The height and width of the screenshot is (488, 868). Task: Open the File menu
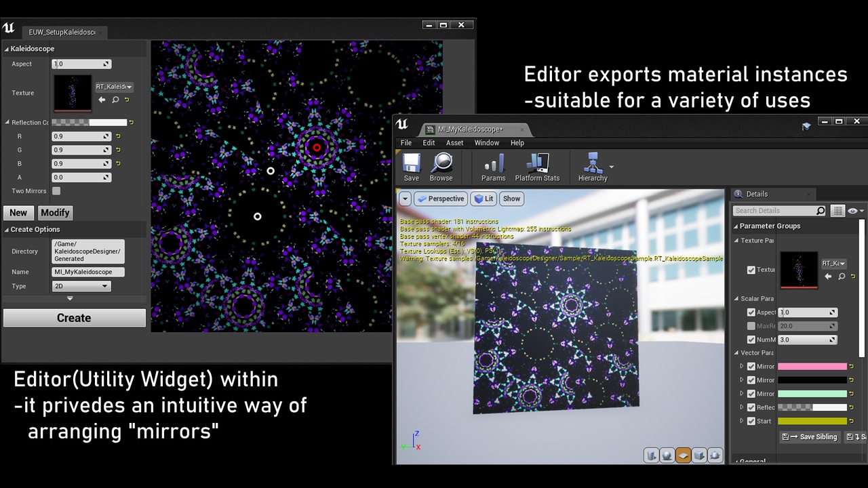[406, 143]
